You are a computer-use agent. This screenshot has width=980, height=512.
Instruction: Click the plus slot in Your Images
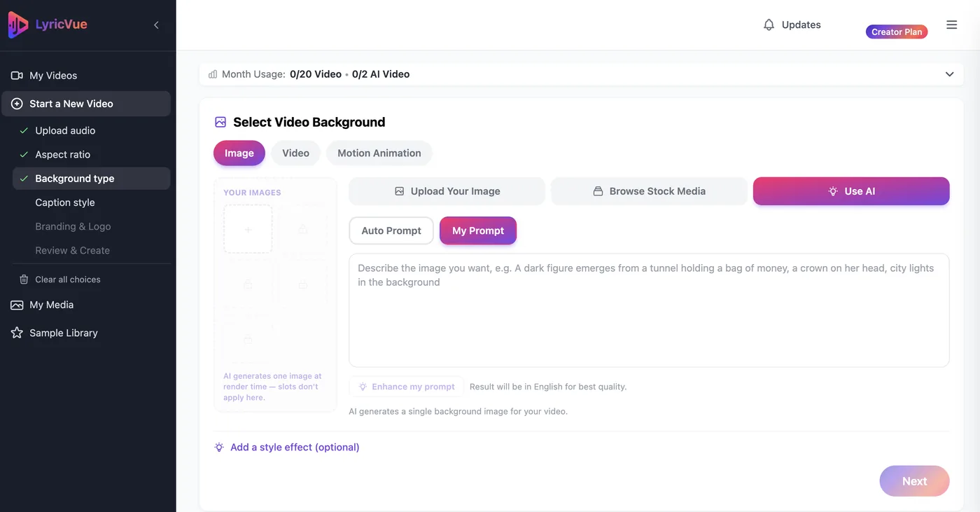(x=248, y=229)
